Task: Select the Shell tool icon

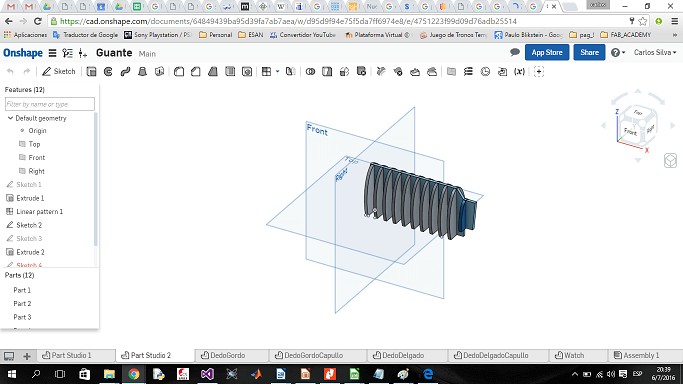Action: [x=230, y=71]
